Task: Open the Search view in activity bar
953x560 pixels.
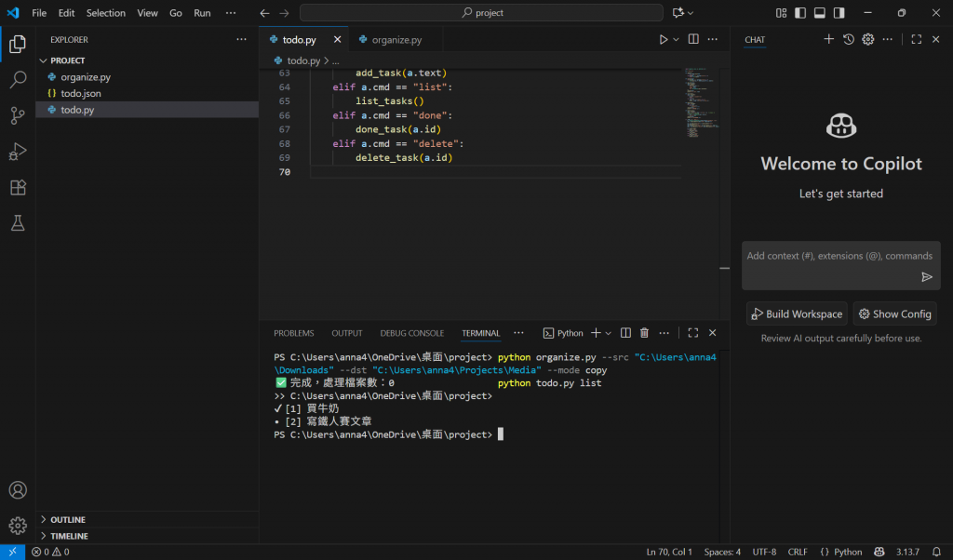Action: 18,80
